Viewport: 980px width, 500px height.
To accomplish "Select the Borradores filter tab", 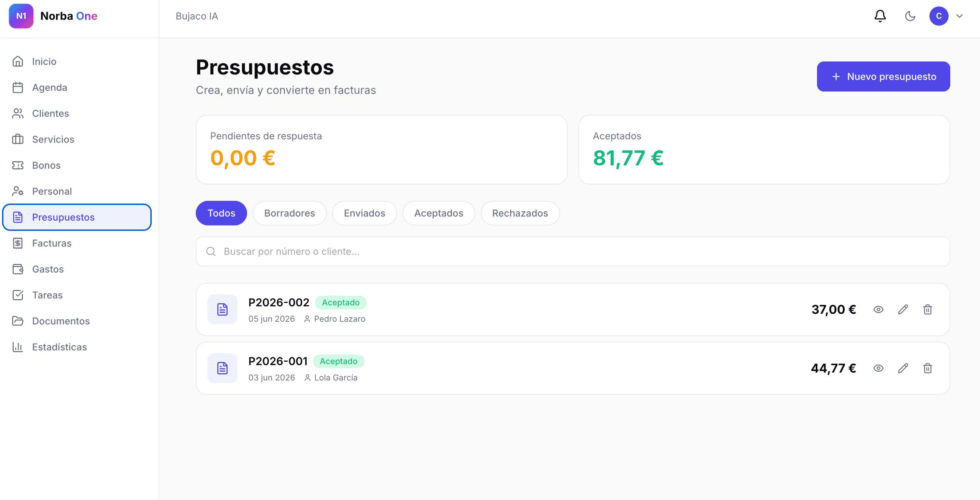I will 289,213.
